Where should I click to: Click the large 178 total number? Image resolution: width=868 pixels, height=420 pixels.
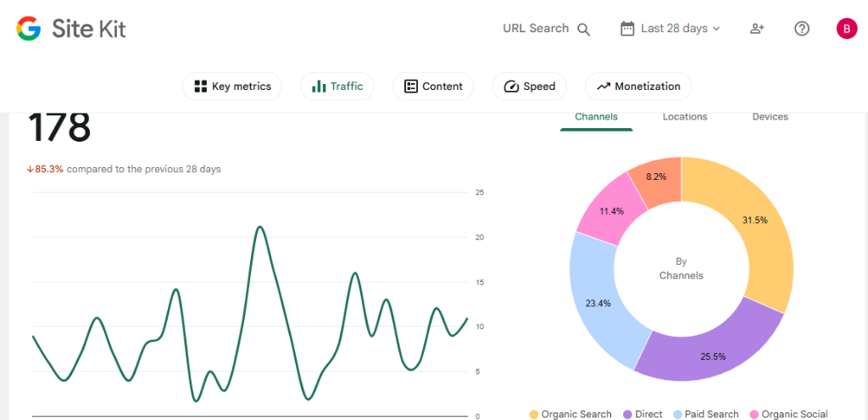(x=59, y=126)
